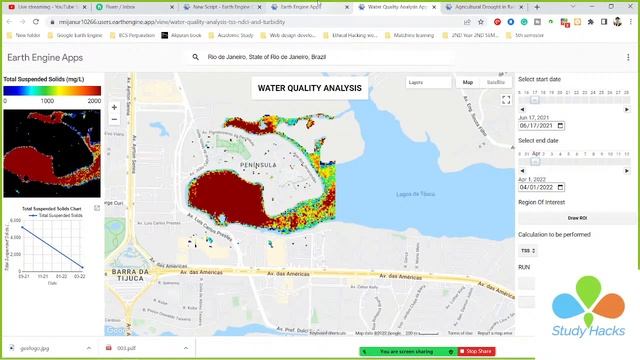This screenshot has width=640, height=360.
Task: Step start date backward with left arrow
Action: coord(522,109)
